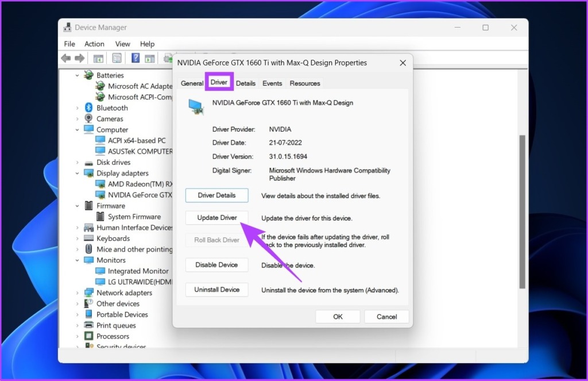Image resolution: width=588 pixels, height=381 pixels.
Task: Click the device tree vertical scrollbar
Action: click(522, 211)
